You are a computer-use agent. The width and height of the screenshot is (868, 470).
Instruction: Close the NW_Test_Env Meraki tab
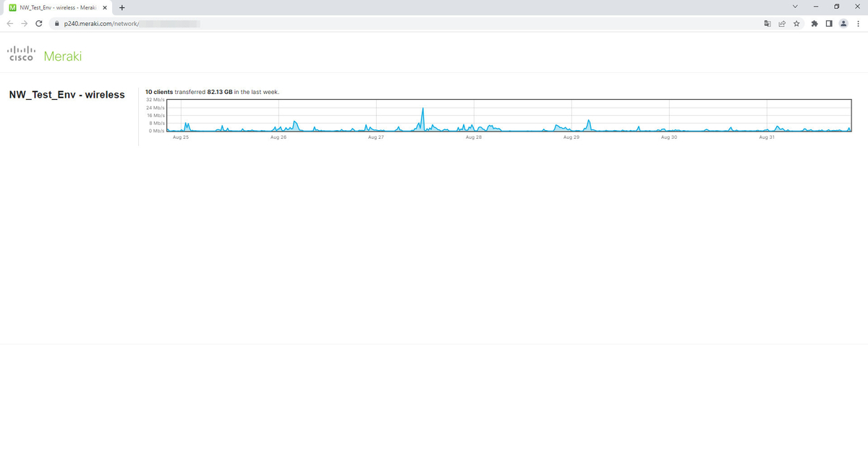tap(105, 8)
